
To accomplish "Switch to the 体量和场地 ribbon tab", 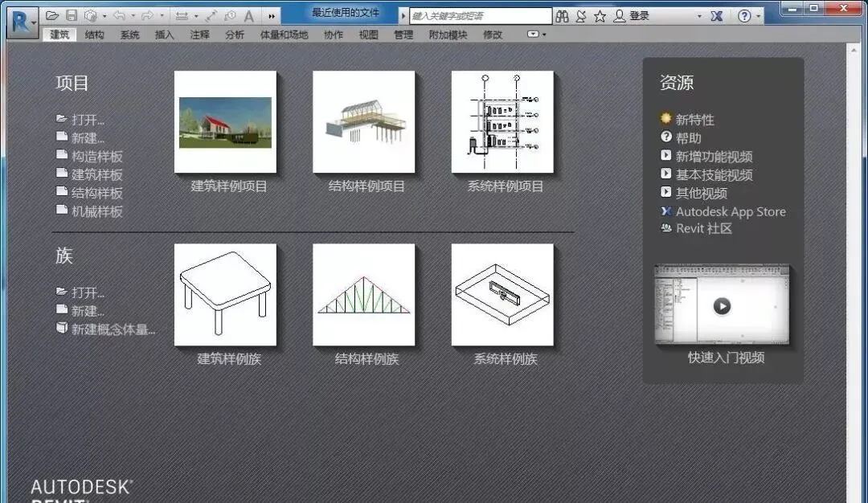I will [284, 35].
